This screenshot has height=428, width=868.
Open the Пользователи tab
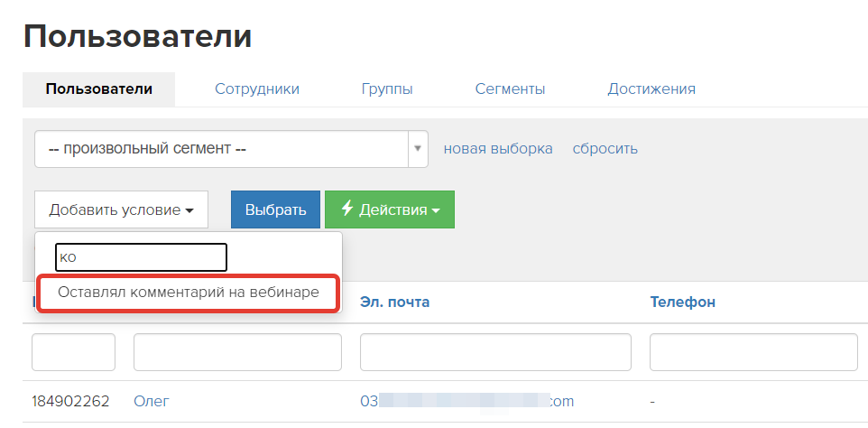99,89
